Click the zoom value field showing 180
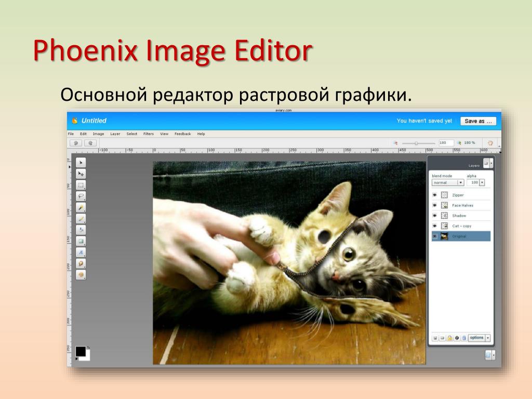This screenshot has width=532, height=399. 446,143
